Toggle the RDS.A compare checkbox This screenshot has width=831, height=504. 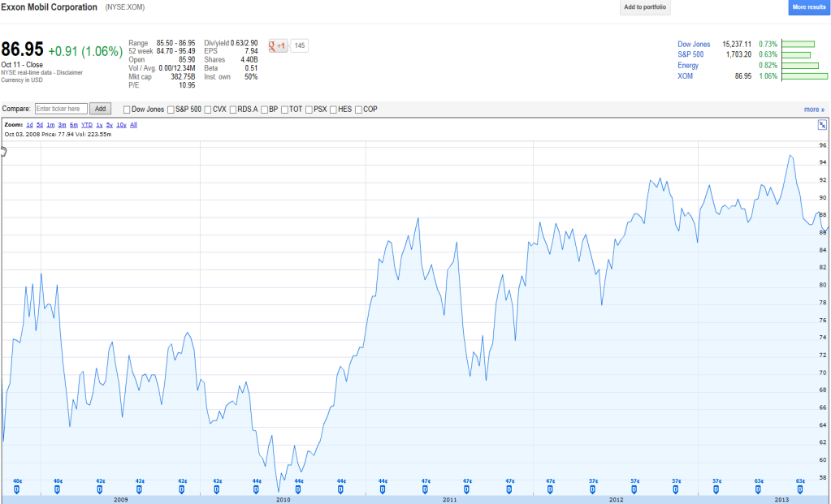[x=232, y=110]
